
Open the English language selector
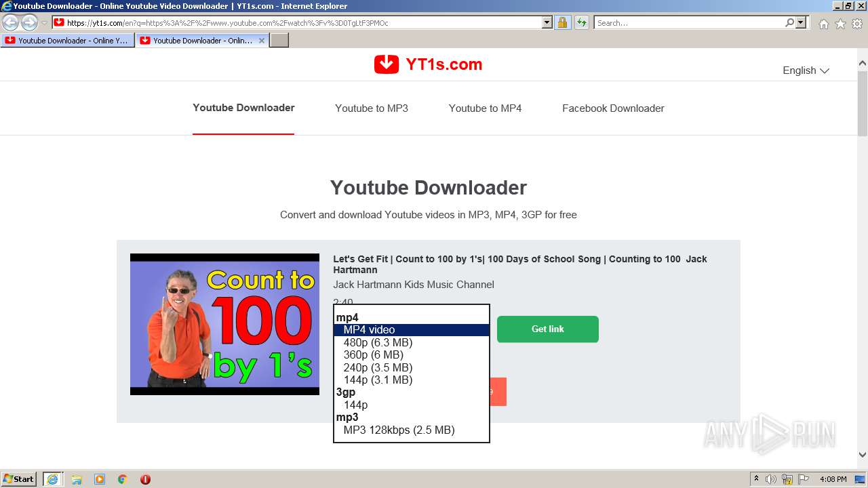pos(806,70)
